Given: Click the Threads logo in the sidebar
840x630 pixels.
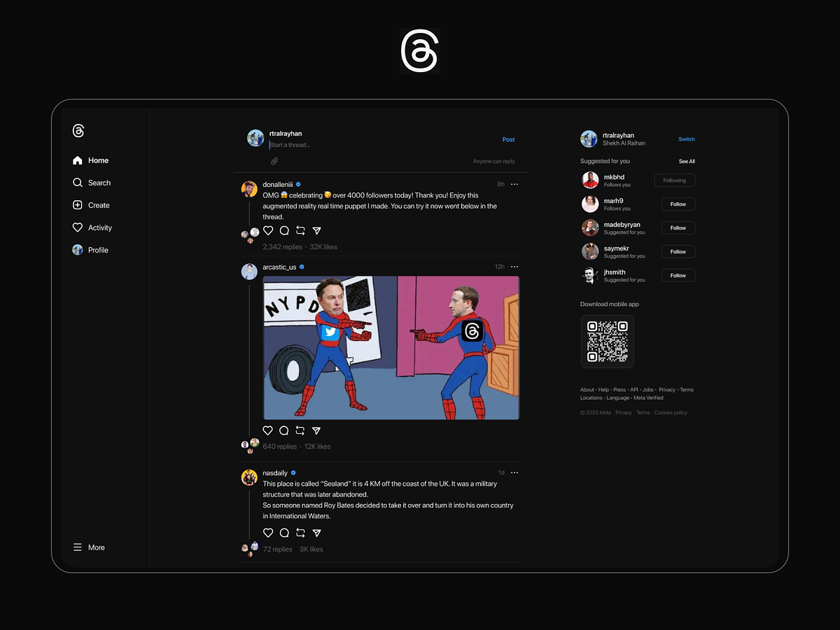Looking at the screenshot, I should pyautogui.click(x=78, y=131).
